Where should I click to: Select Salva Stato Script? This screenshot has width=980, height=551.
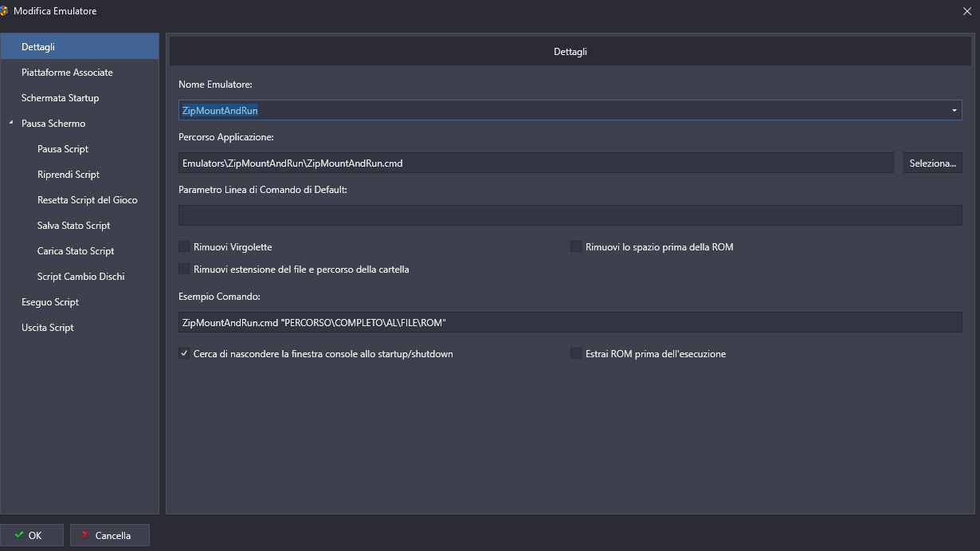coord(74,226)
